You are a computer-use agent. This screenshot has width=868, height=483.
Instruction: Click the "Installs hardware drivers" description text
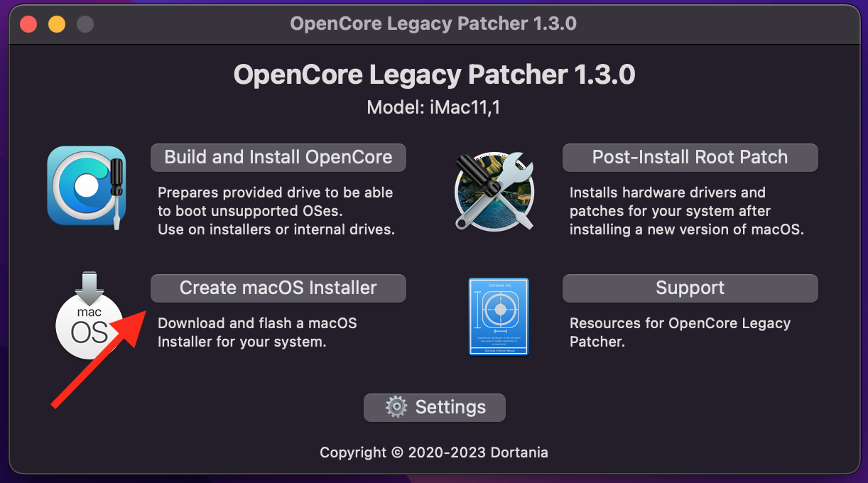click(x=686, y=211)
